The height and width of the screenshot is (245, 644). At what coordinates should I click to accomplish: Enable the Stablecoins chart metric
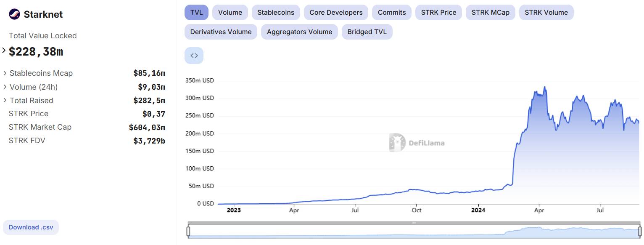(x=276, y=12)
